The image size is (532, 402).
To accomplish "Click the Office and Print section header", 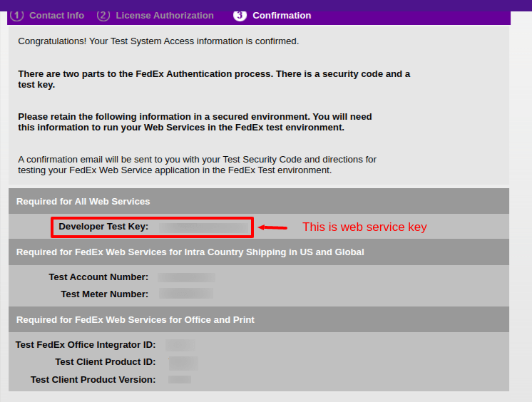I will [135, 320].
